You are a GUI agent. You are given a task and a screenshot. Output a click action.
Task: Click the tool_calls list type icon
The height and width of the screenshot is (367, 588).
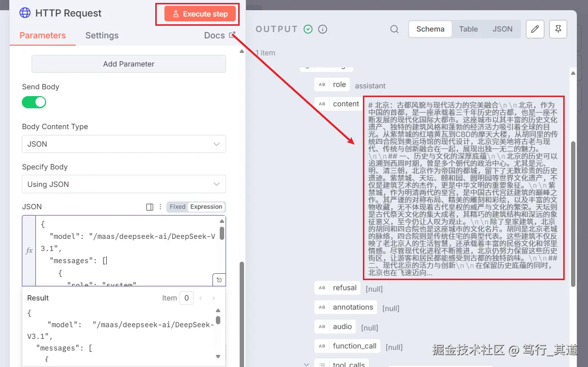322,365
